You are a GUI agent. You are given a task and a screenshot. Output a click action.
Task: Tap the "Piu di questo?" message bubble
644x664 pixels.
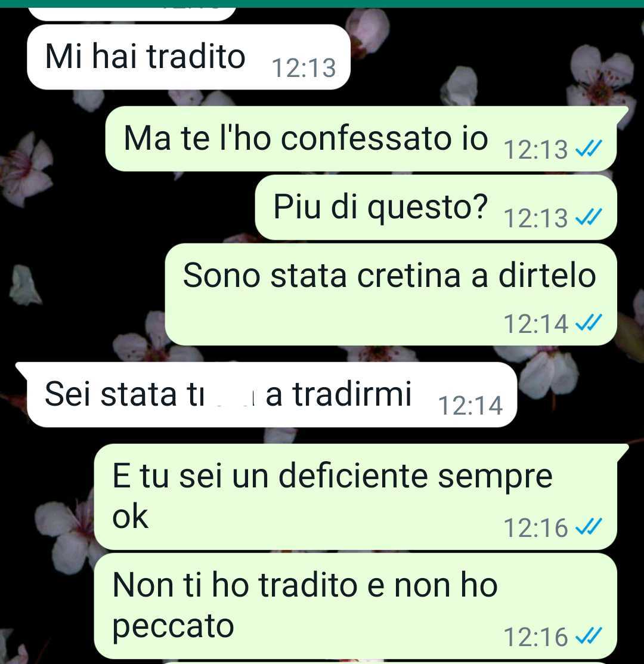(x=436, y=208)
